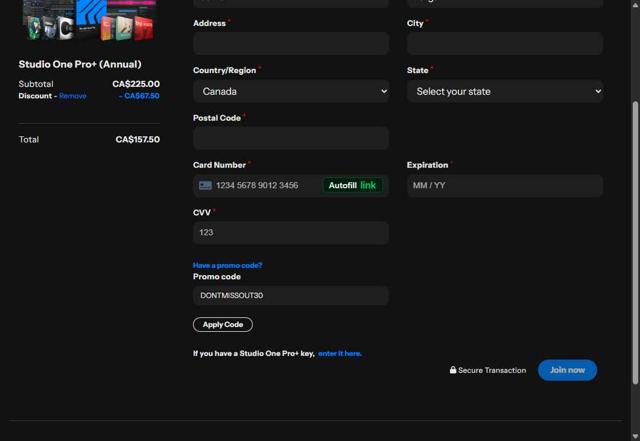
Task: Click the Expiration MM / YY field
Action: point(504,185)
